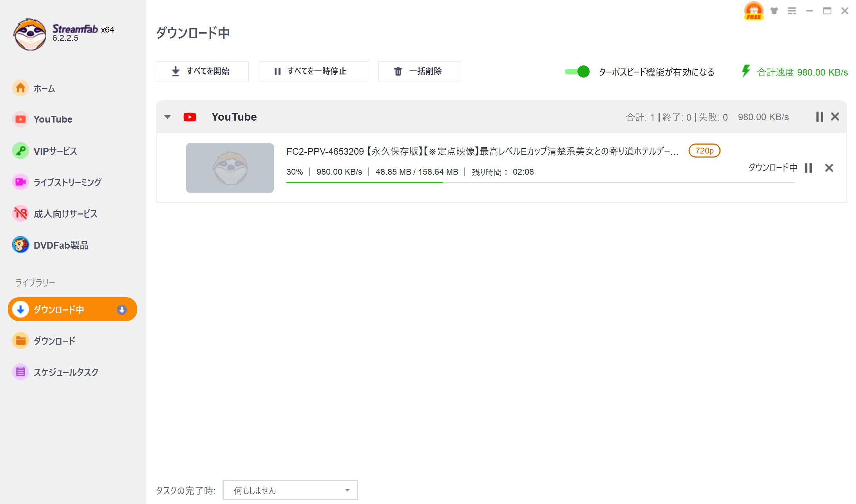Select the YouTube downloader service
Viewport: 856px width, 504px height.
[x=52, y=119]
